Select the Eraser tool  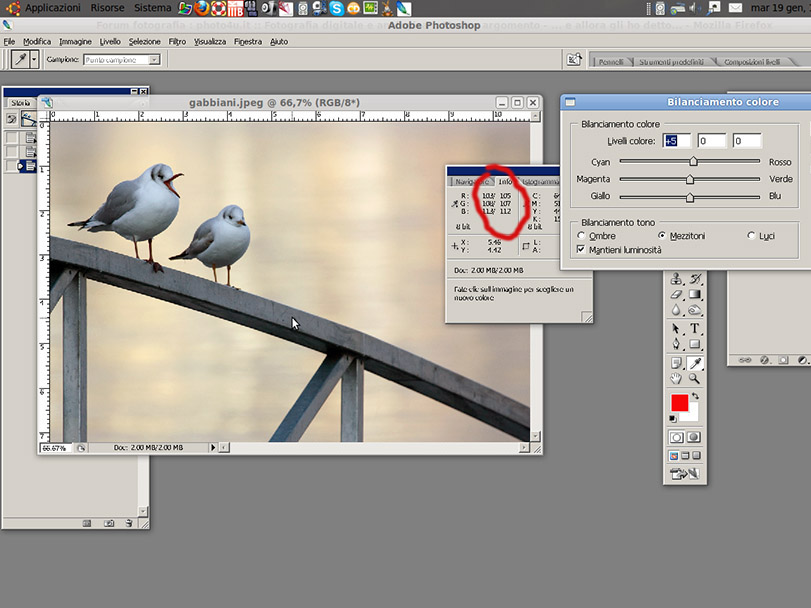(676, 295)
